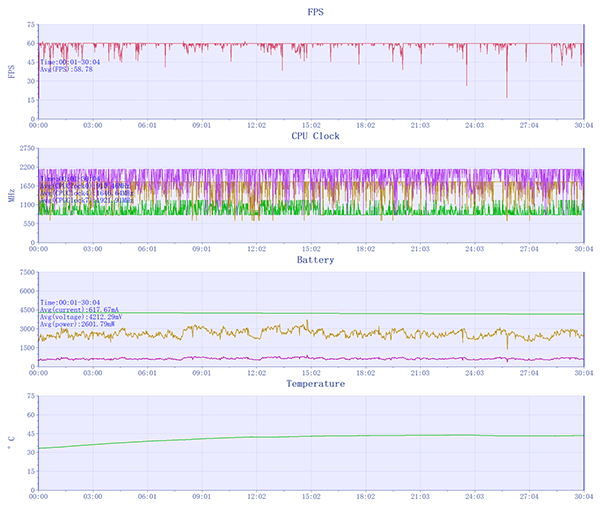Click the 09:01 time tick on Battery chart
The image size is (600, 506).
[x=201, y=373]
